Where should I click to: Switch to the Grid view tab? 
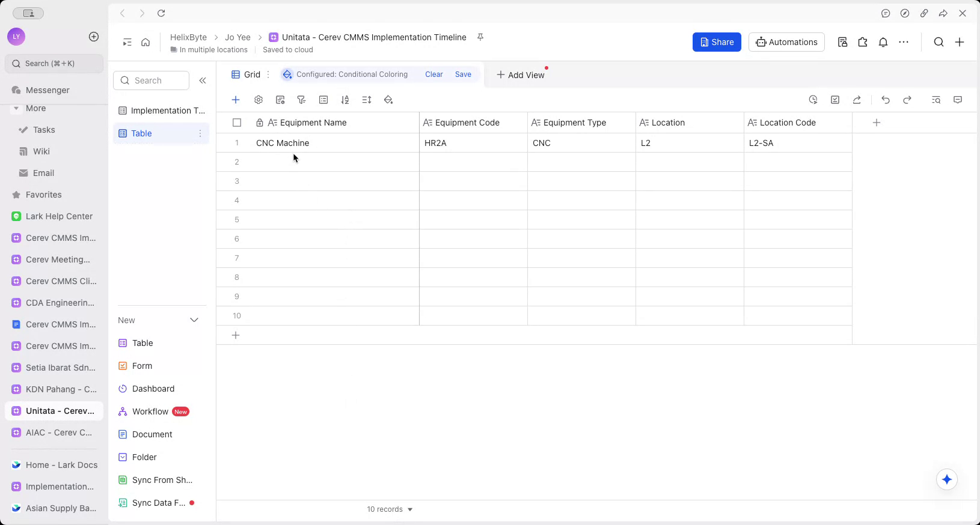[x=246, y=74]
